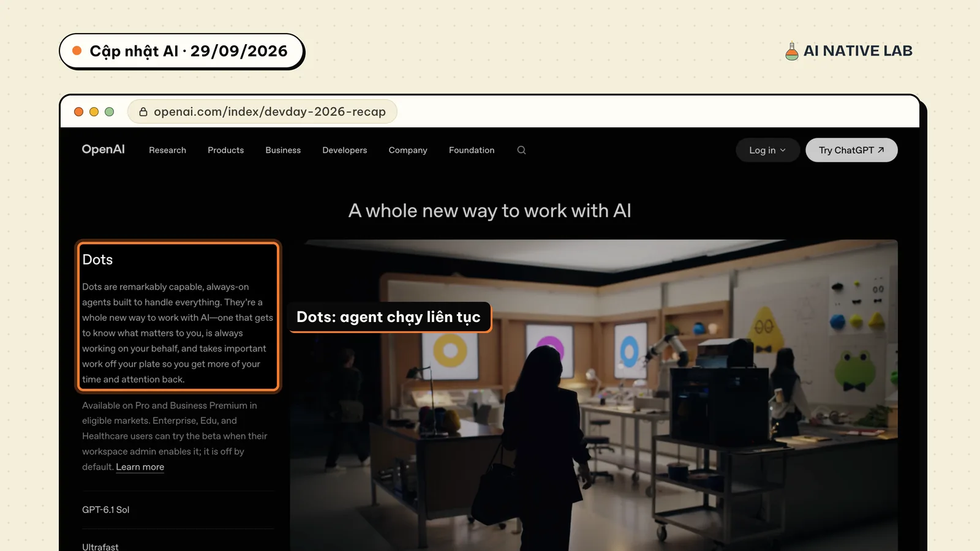This screenshot has height=551, width=980.
Task: Click the search magnifier icon in navbar
Action: pos(521,150)
